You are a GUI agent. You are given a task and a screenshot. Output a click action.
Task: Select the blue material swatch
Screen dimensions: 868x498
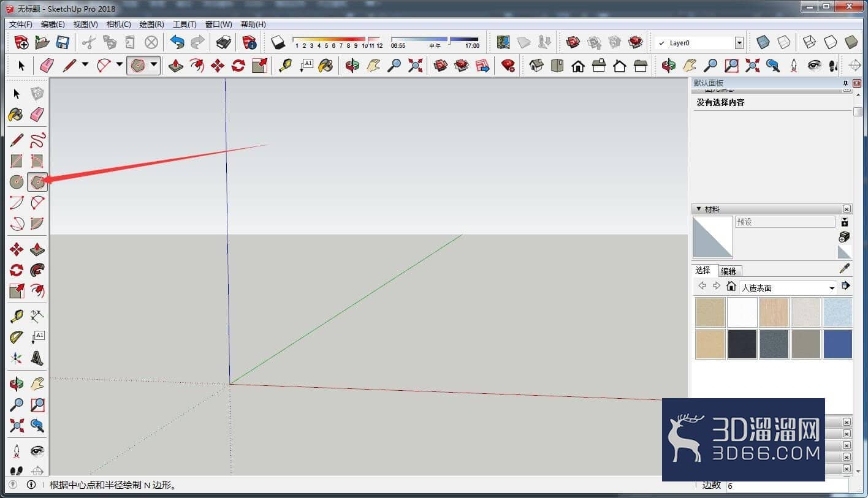pos(837,344)
